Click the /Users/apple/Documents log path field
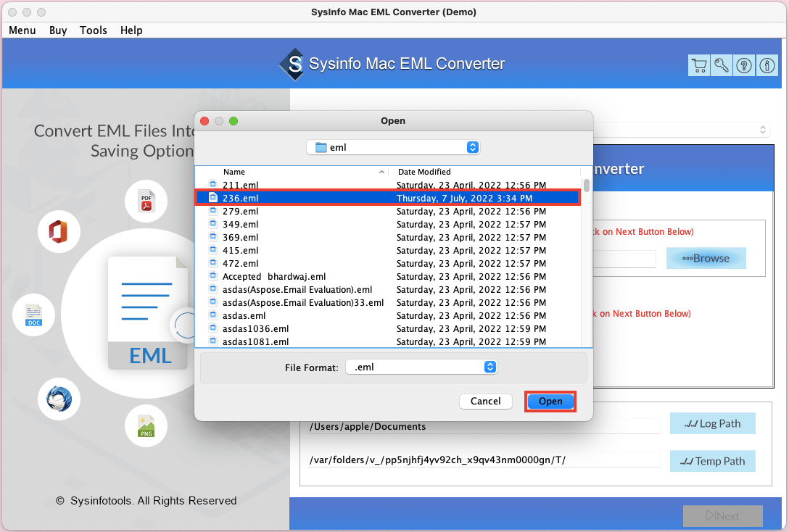Viewport: 789px width, 532px height. (484, 426)
